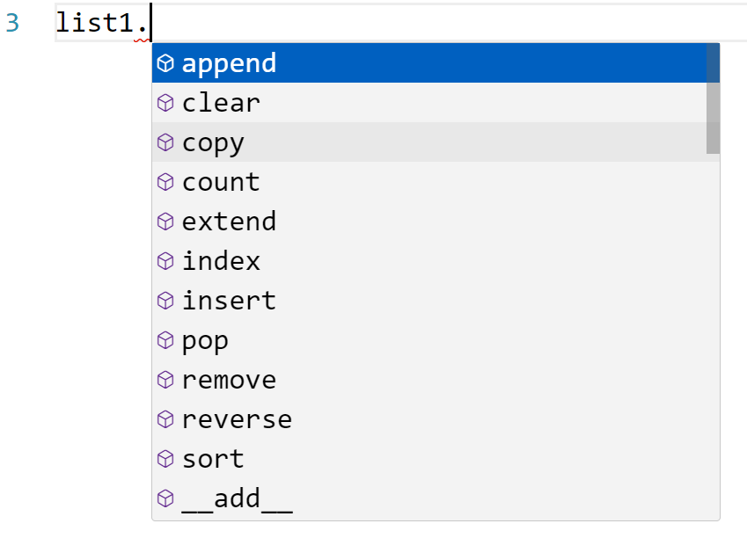
Task: Click the method icon next to copy
Action: pos(165,142)
